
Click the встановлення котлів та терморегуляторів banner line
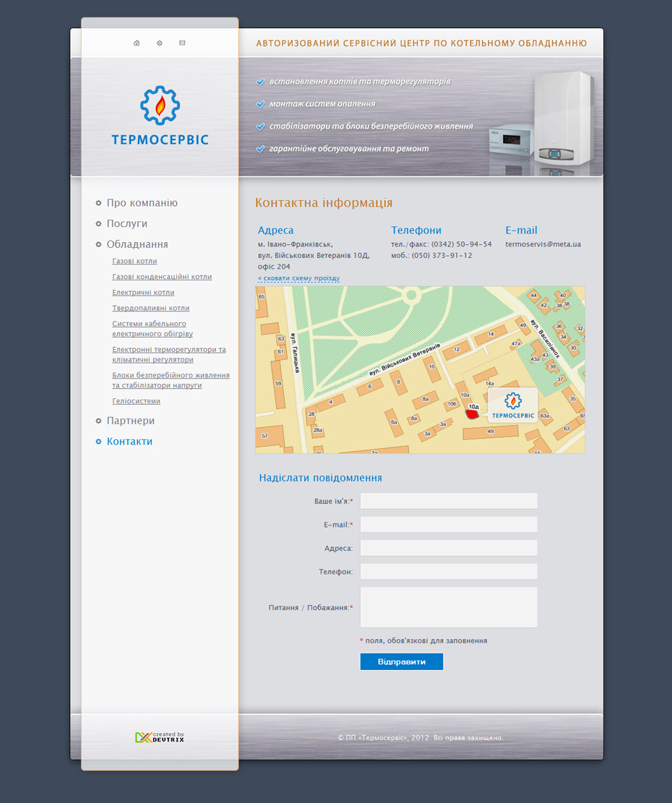click(x=360, y=82)
